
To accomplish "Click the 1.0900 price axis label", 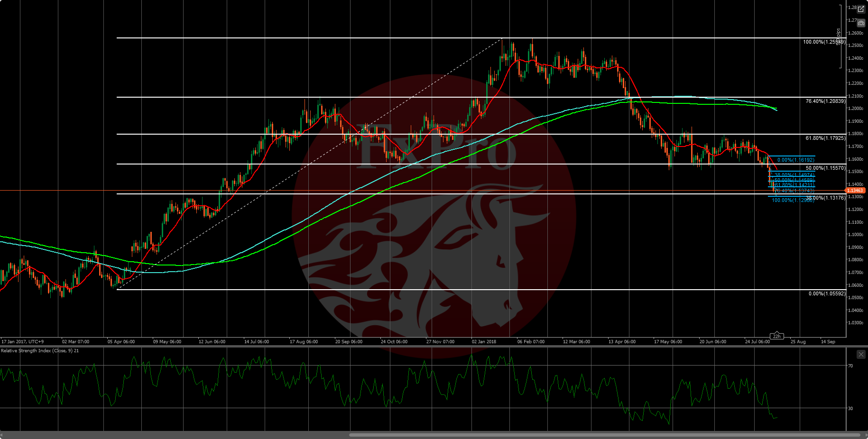I will (856, 247).
